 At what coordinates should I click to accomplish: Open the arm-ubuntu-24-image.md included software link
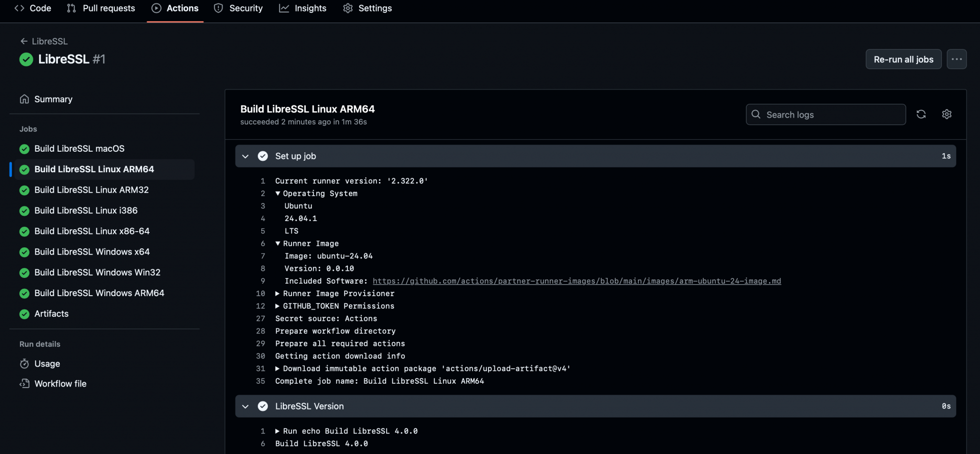(x=577, y=281)
